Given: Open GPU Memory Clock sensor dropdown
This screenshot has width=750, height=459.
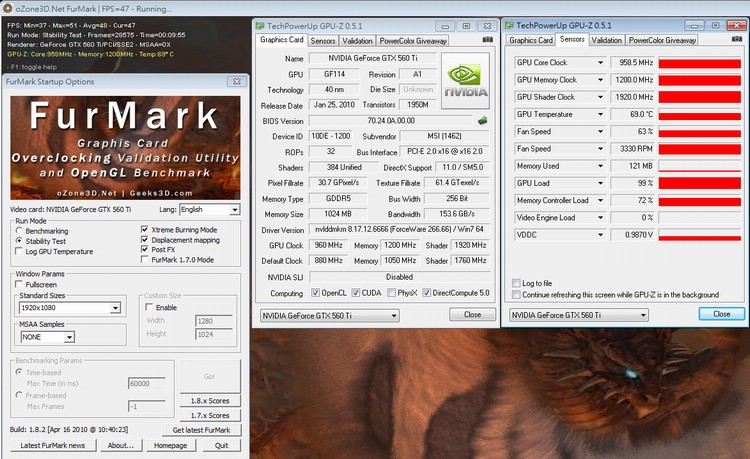Looking at the screenshot, I should pos(600,80).
